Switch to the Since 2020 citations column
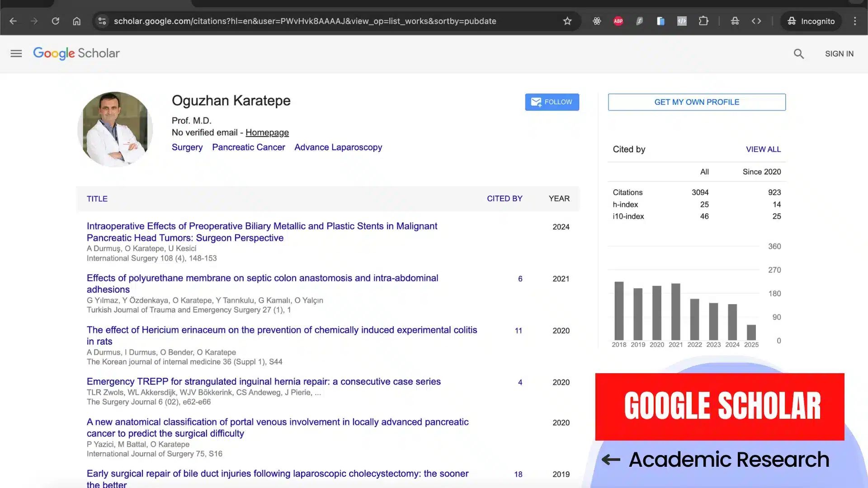Image resolution: width=868 pixels, height=488 pixels. click(761, 172)
